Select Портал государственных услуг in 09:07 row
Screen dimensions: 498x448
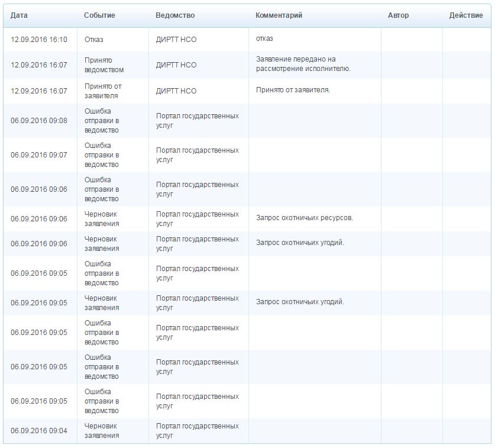click(197, 155)
